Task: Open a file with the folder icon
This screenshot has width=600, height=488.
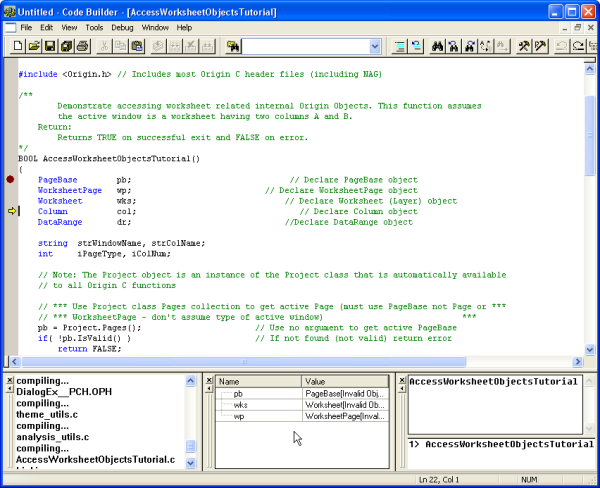Action: (x=33, y=46)
